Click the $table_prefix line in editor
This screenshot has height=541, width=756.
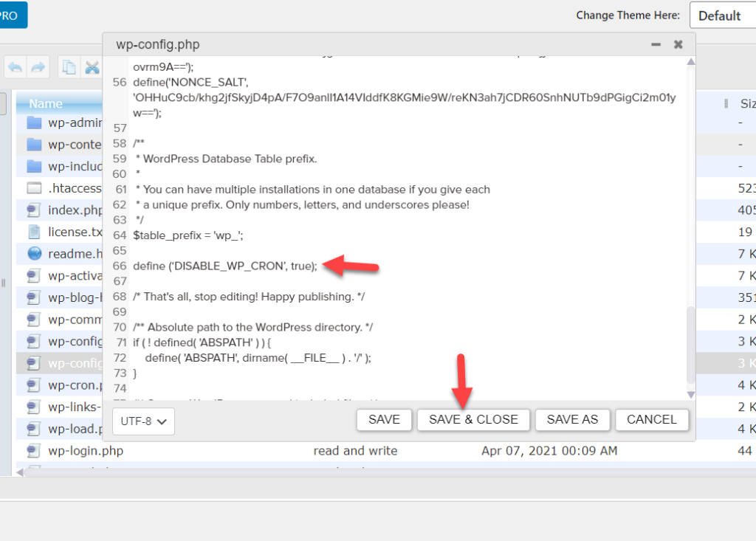188,235
